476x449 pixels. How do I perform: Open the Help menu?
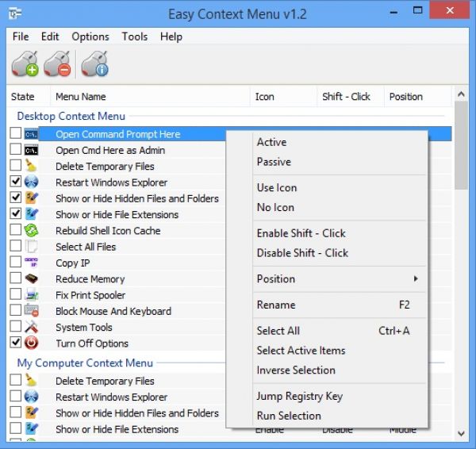pos(171,36)
